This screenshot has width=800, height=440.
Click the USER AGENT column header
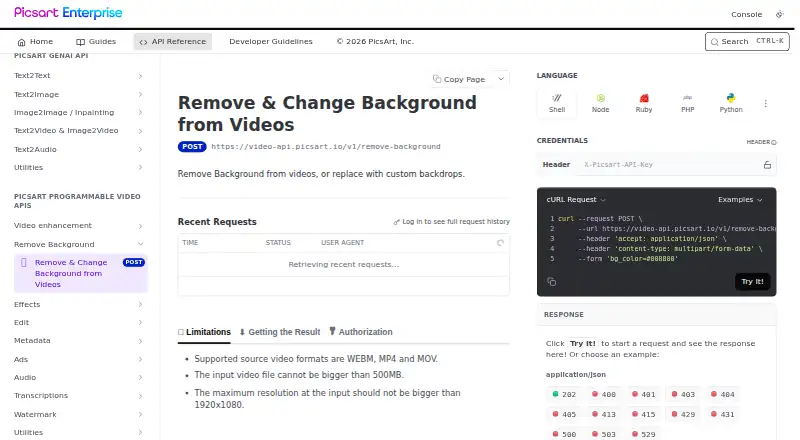click(x=342, y=243)
